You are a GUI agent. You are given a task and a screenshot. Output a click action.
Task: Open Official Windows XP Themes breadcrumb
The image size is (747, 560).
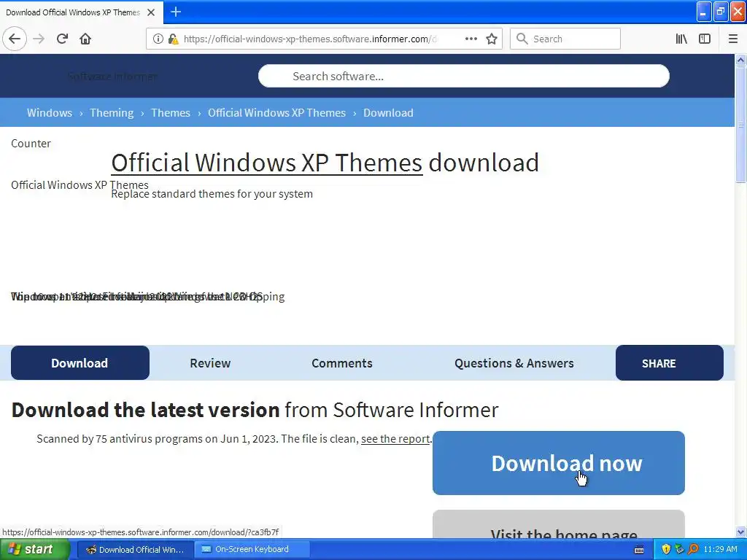tap(276, 113)
